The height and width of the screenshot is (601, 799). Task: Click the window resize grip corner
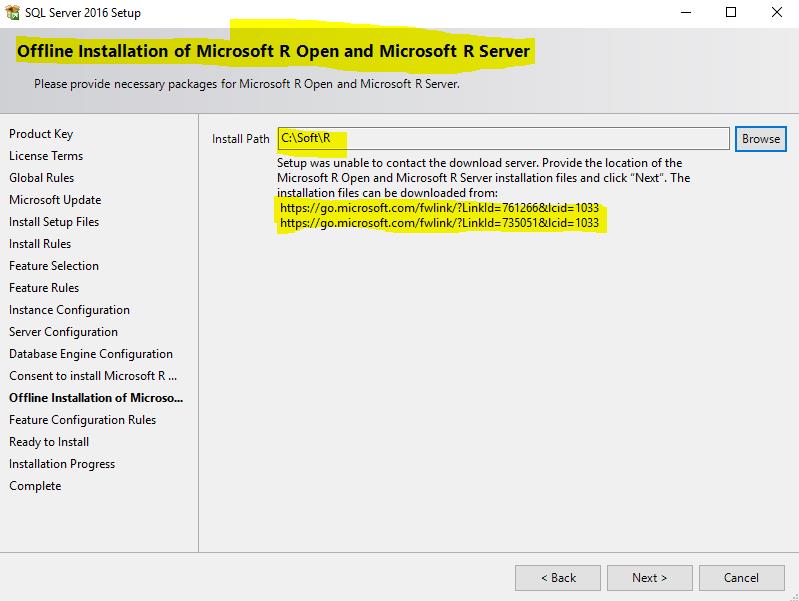pos(794,596)
